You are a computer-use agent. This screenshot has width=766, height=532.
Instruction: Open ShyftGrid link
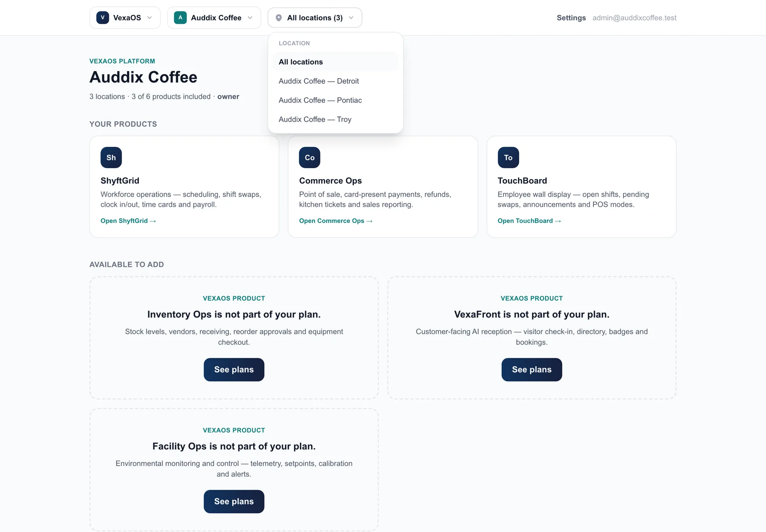(128, 220)
